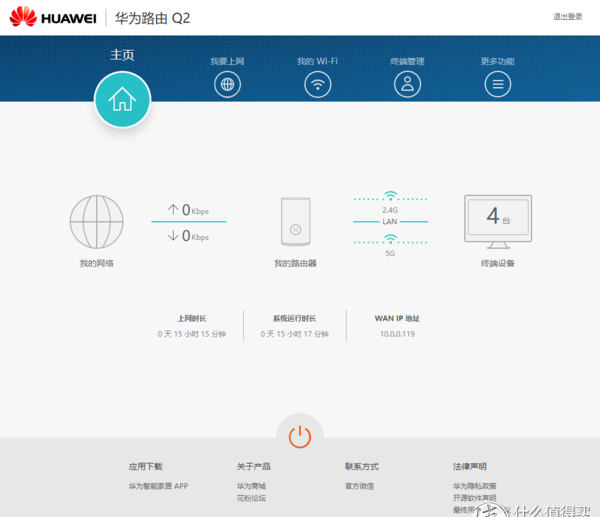Click the 5G band label
The width and height of the screenshot is (600, 517).
390,253
